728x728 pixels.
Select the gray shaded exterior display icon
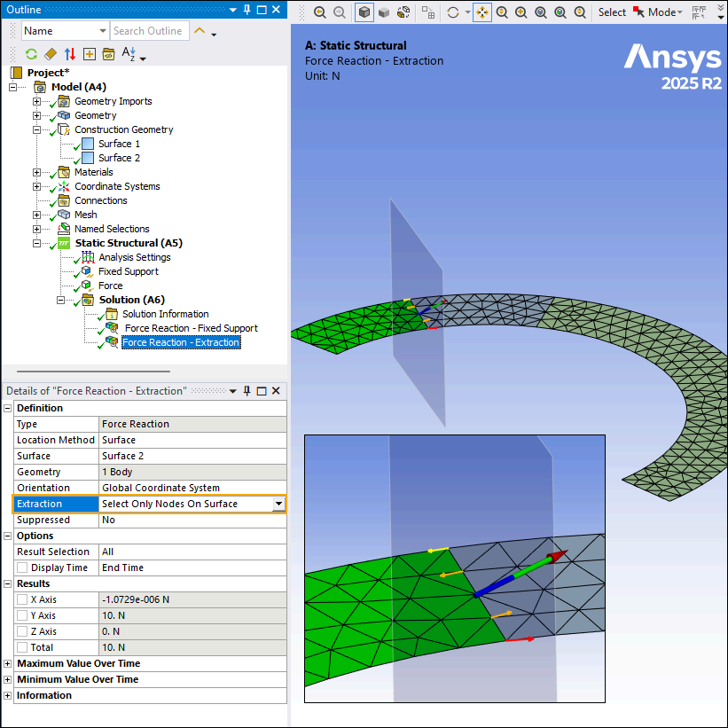[x=384, y=12]
